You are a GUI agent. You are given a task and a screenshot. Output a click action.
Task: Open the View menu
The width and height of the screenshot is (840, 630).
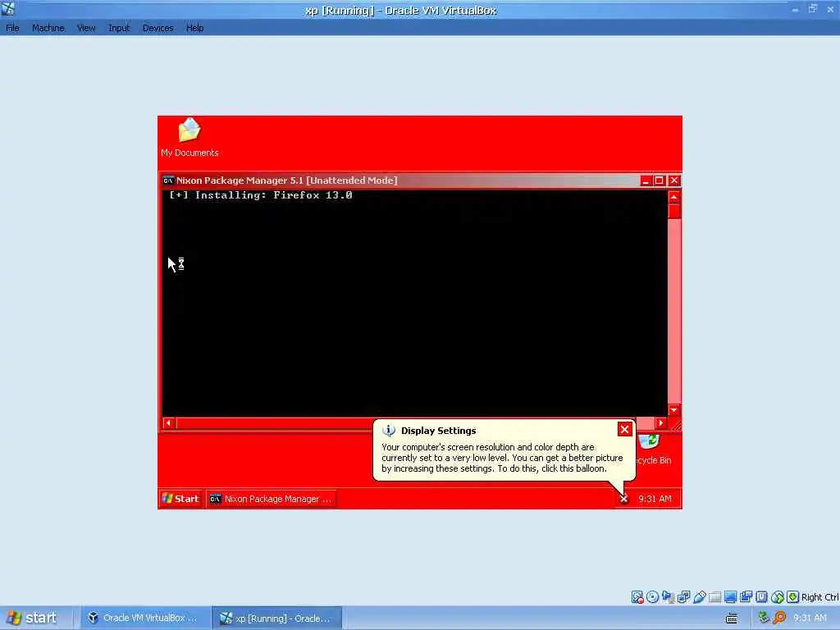(x=86, y=28)
